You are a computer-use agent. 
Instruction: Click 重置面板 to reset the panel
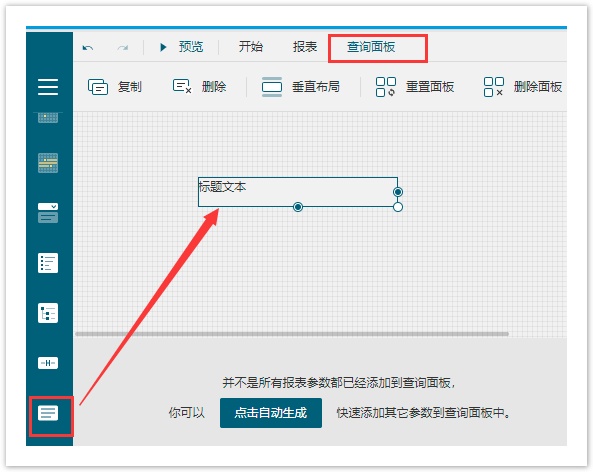(414, 87)
